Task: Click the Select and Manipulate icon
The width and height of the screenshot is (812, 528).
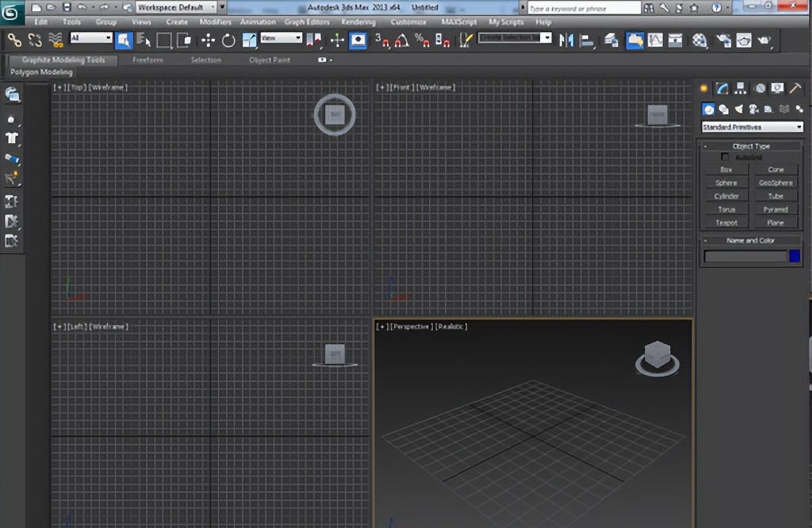Action: coord(337,40)
